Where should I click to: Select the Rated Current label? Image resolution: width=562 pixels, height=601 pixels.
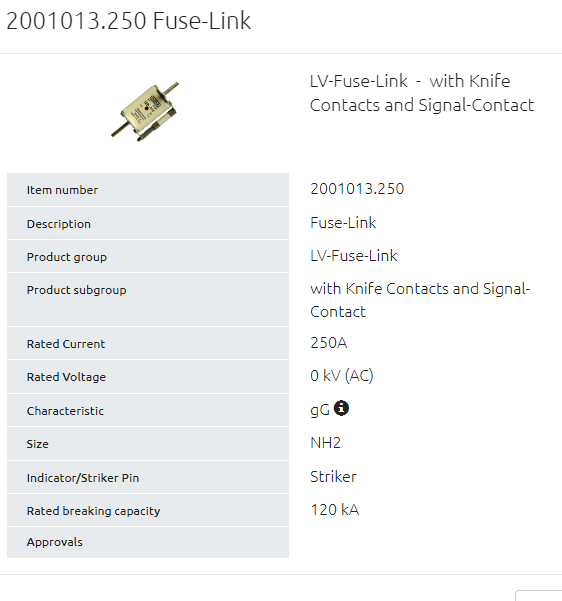(66, 344)
